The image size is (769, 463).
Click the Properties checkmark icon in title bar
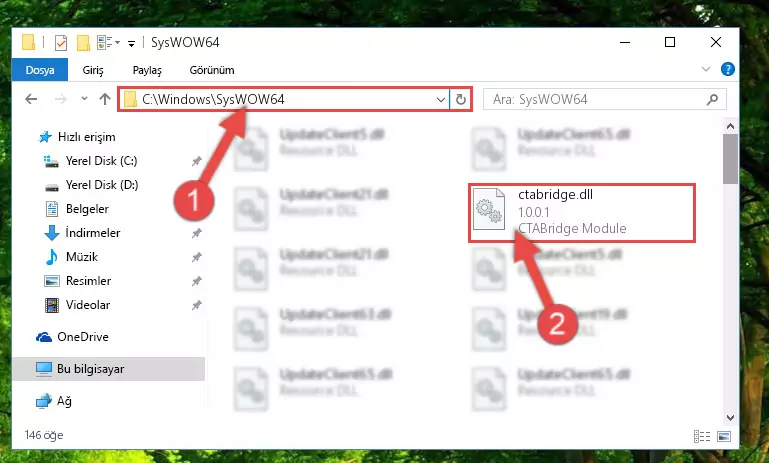pos(61,43)
